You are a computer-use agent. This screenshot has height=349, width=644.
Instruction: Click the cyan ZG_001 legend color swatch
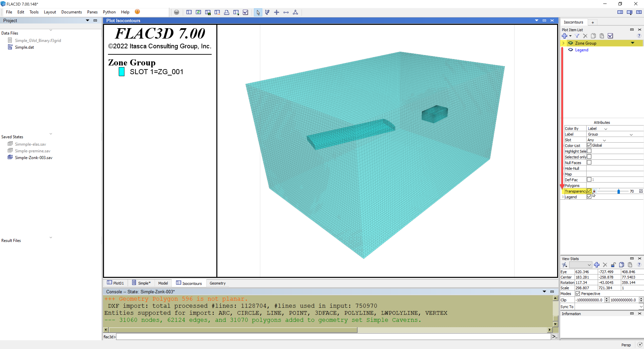coord(121,71)
